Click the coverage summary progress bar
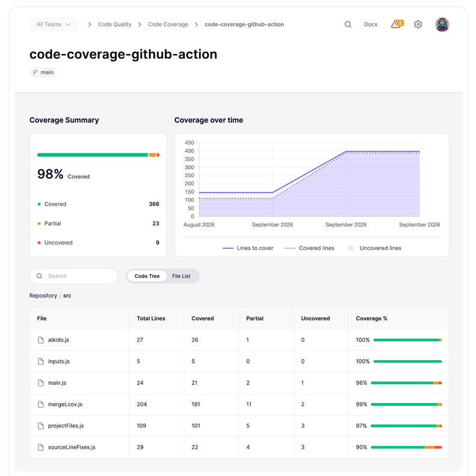 (98, 155)
